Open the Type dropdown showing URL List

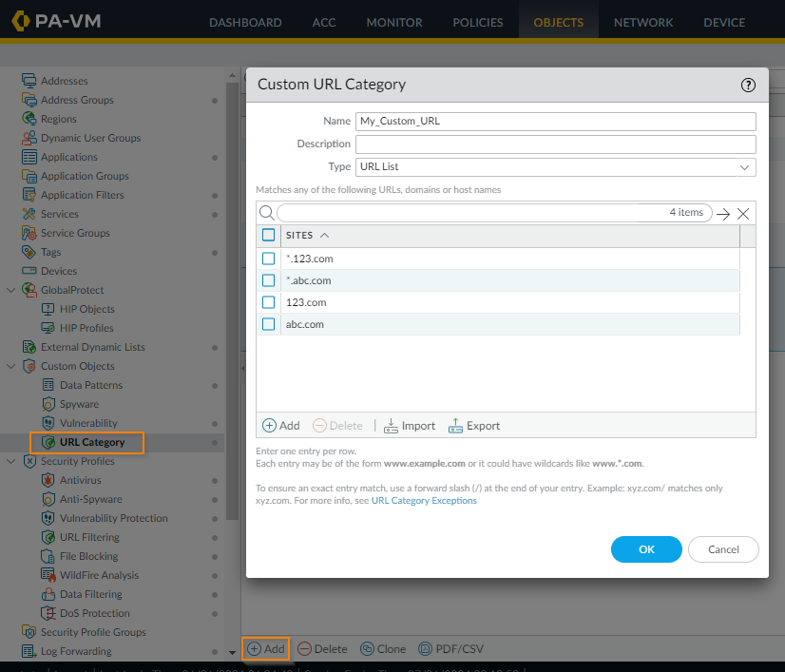555,167
